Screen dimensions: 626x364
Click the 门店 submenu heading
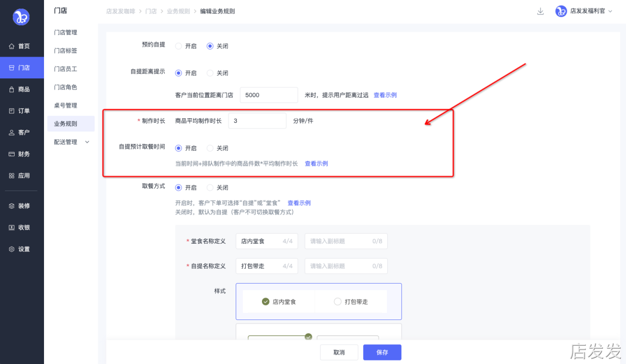[61, 11]
